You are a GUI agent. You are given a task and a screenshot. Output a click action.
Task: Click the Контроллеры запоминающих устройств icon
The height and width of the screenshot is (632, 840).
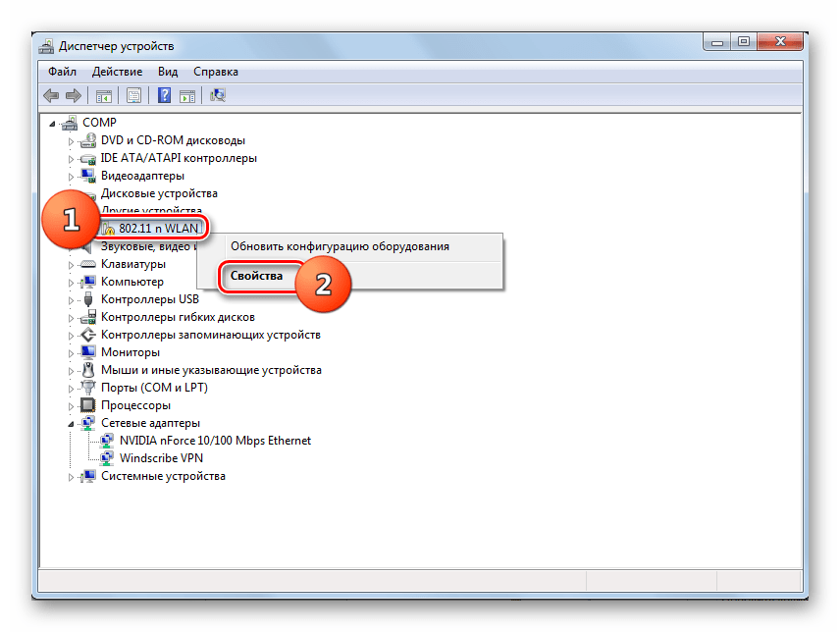(88, 335)
